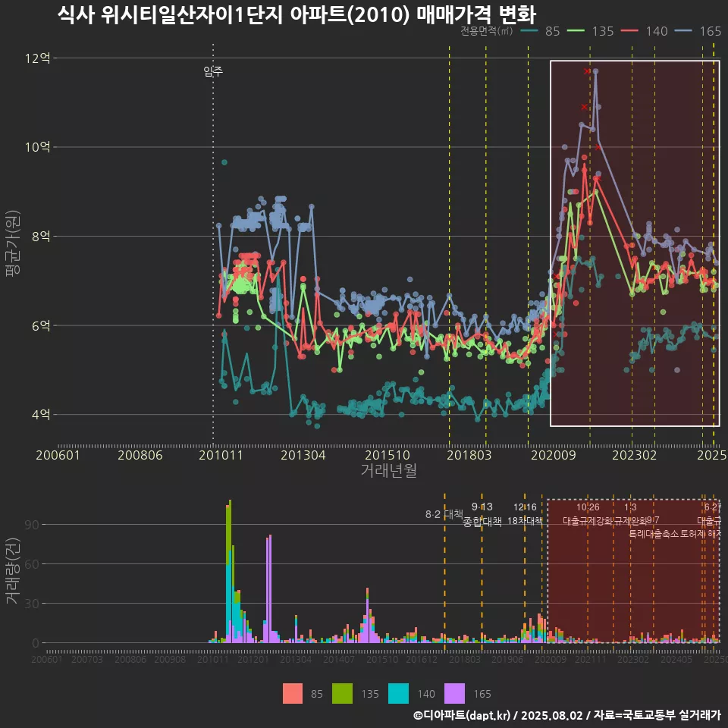
Task: Click 201304 tick on the price chart axis
Action: [x=303, y=455]
